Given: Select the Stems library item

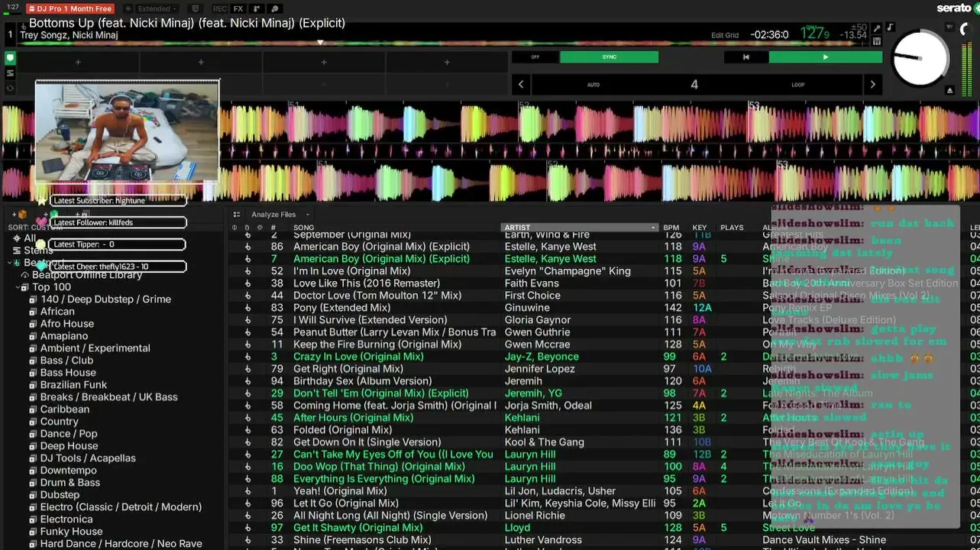Looking at the screenshot, I should tap(38, 251).
